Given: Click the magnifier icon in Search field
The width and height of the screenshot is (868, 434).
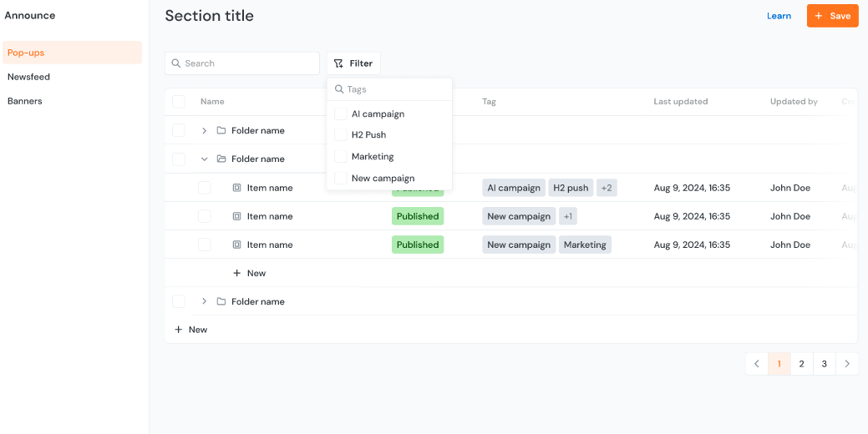Looking at the screenshot, I should 176,63.
